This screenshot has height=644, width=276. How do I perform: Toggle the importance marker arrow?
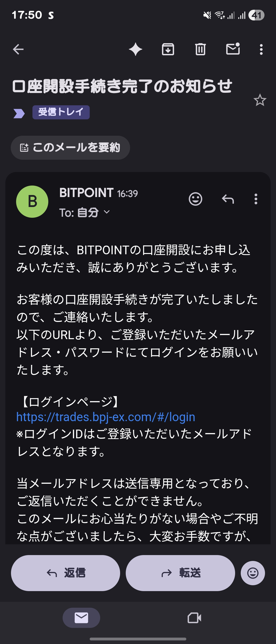pyautogui.click(x=19, y=113)
